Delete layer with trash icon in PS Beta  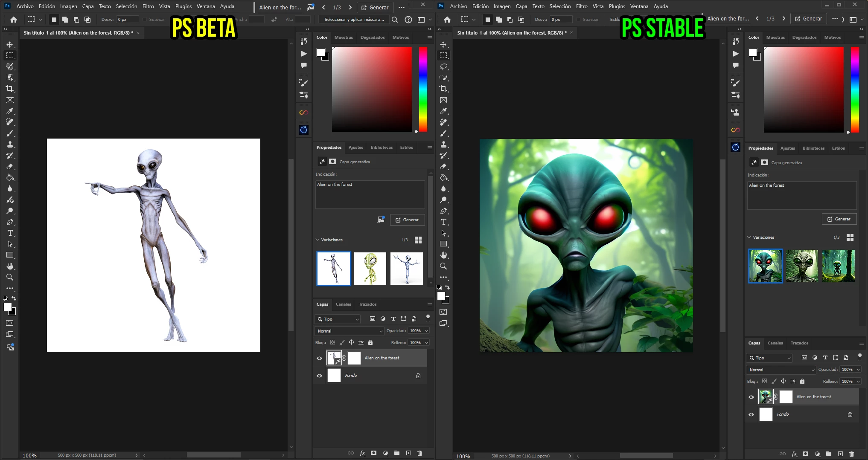coord(419,453)
